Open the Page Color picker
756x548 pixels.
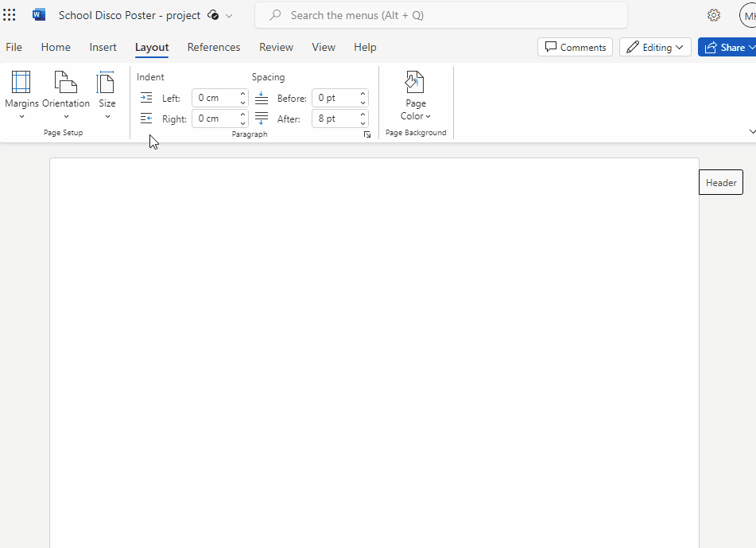416,95
